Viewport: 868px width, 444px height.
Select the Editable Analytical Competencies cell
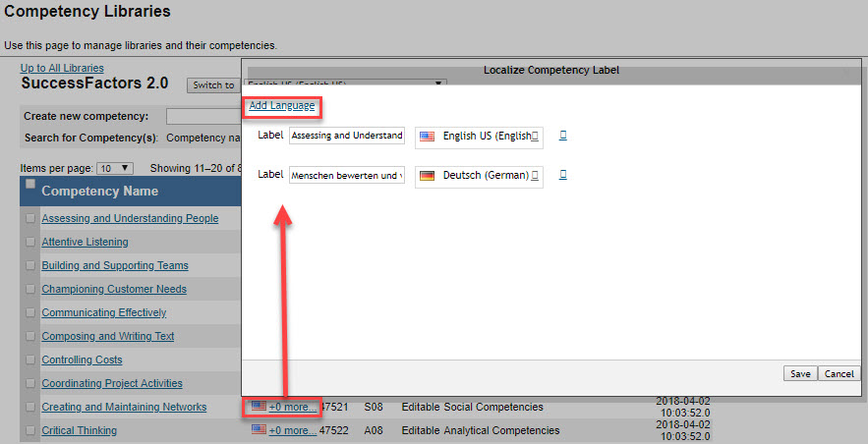click(x=481, y=430)
